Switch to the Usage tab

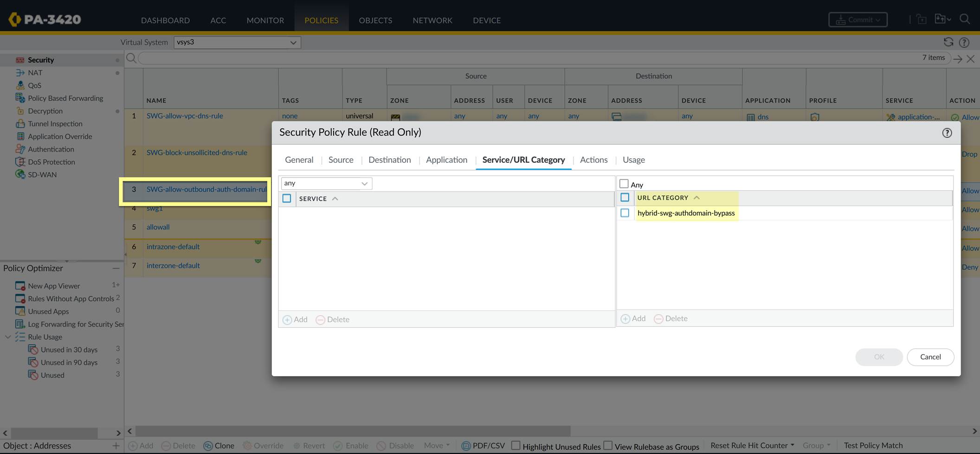(x=634, y=160)
